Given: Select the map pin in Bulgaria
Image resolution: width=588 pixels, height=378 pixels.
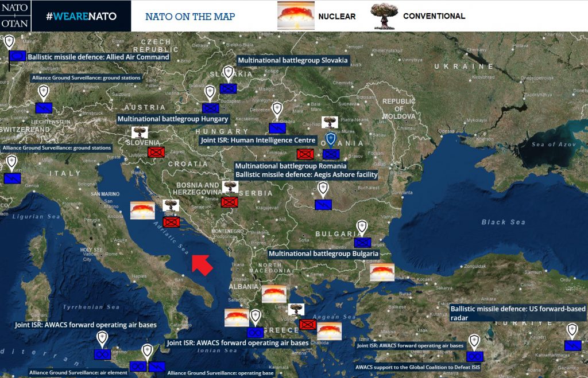Looking at the screenshot, I should (362, 227).
